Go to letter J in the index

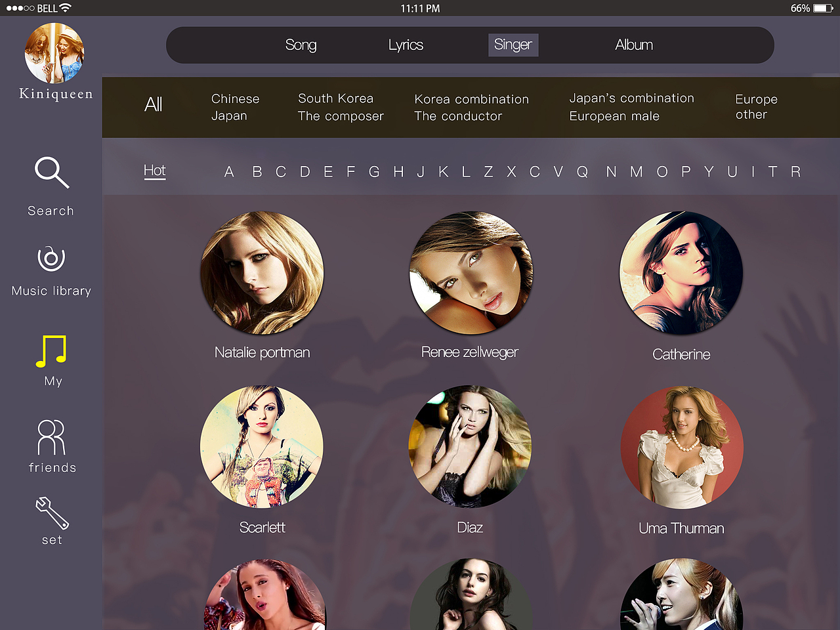421,172
